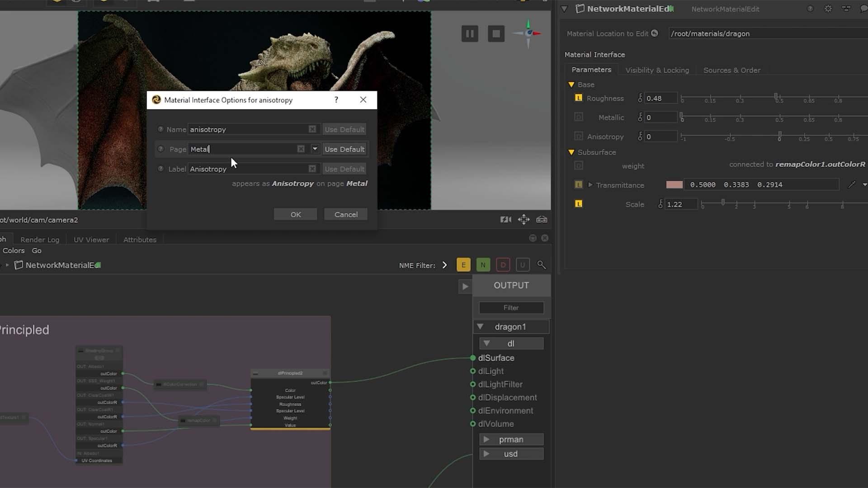
Task: Click the help icon in the NetworkMaterialEdit panel
Action: 810,9
